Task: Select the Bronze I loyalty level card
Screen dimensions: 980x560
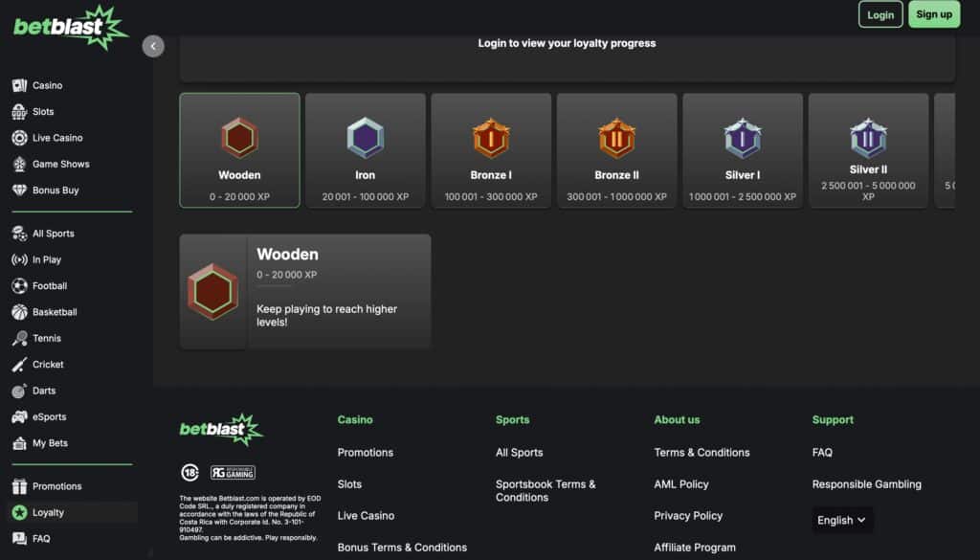Action: point(491,150)
